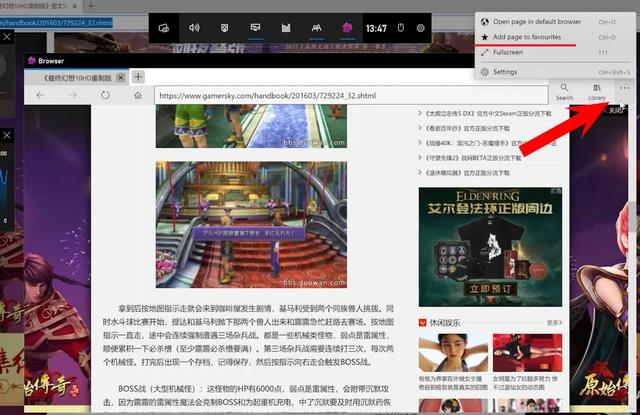Click the Game Bar audio speaker icon
The width and height of the screenshot is (640, 415).
(x=194, y=28)
